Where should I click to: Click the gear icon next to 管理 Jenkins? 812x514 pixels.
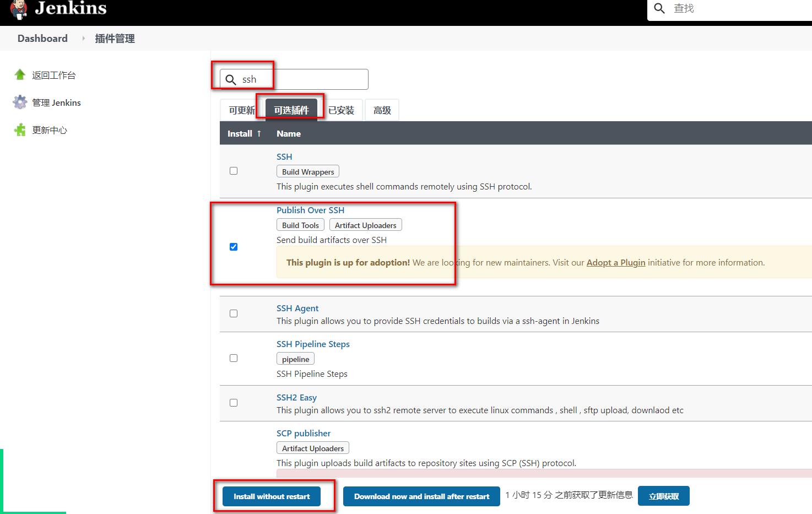coord(20,102)
